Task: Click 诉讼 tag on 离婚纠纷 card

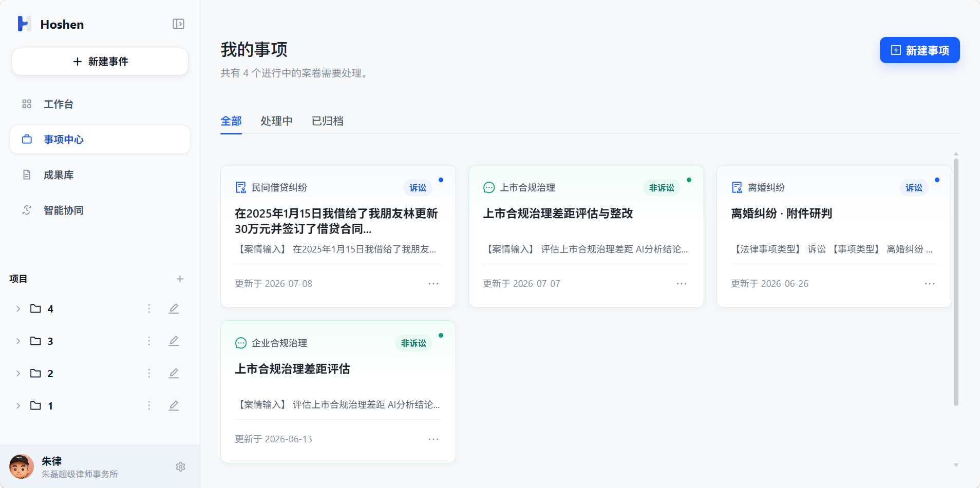Action: (x=914, y=188)
